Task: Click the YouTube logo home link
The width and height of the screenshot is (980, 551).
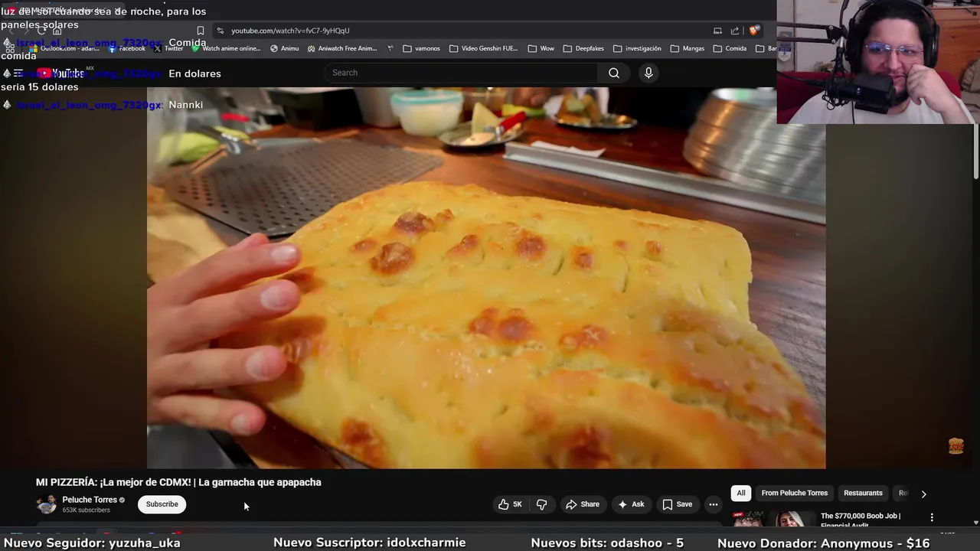Action: click(x=60, y=73)
